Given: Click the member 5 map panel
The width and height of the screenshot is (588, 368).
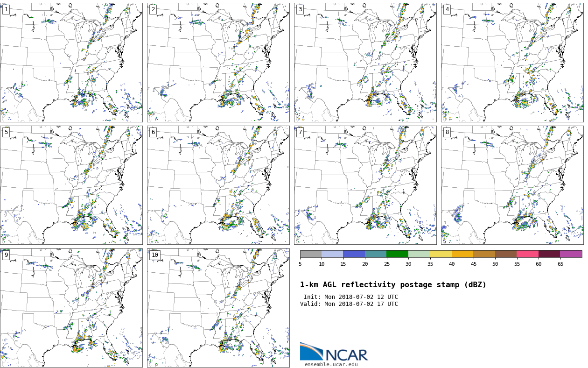Looking at the screenshot, I should click(71, 185).
